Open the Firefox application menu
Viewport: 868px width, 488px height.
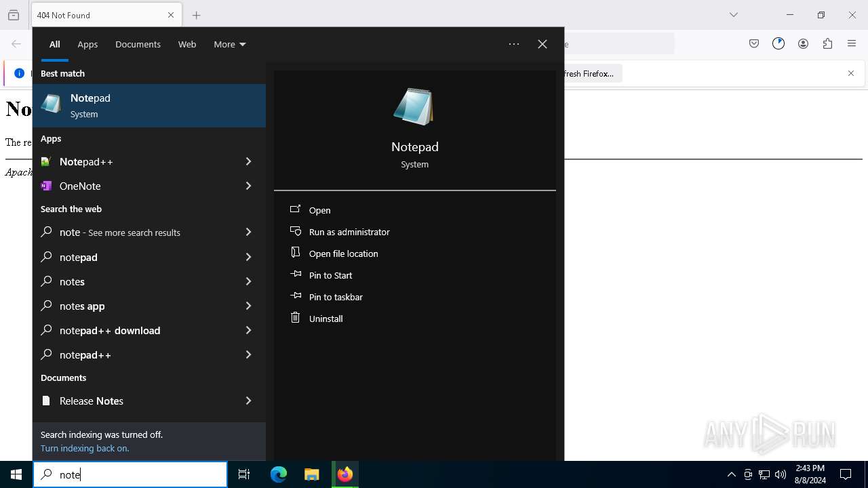(852, 43)
